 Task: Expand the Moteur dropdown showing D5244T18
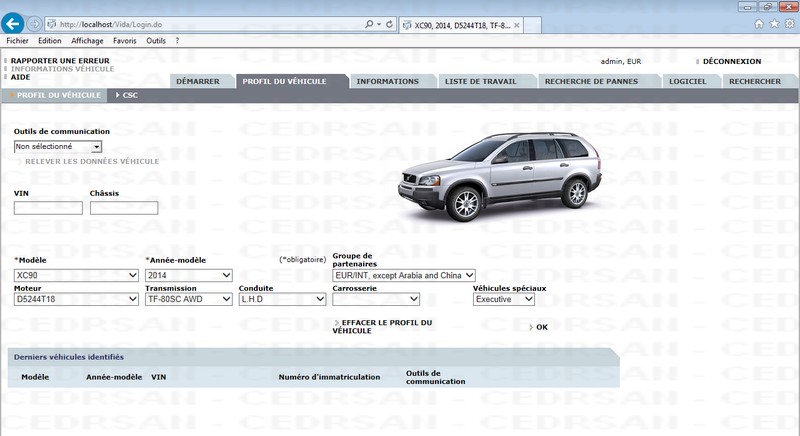[x=76, y=299]
